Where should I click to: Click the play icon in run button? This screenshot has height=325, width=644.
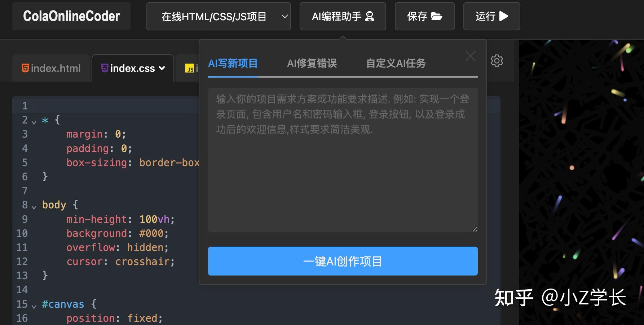coord(504,16)
